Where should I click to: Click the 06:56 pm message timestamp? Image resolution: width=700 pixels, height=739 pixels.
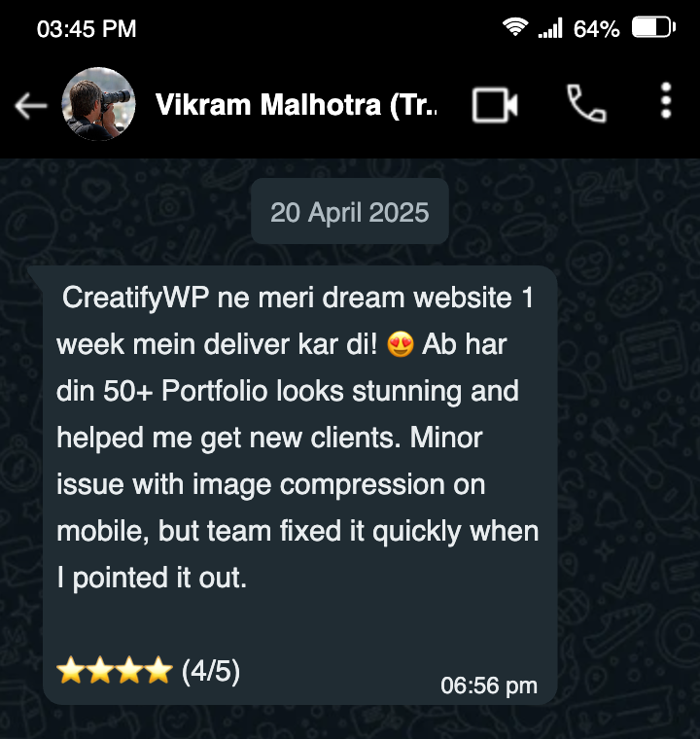click(x=489, y=686)
